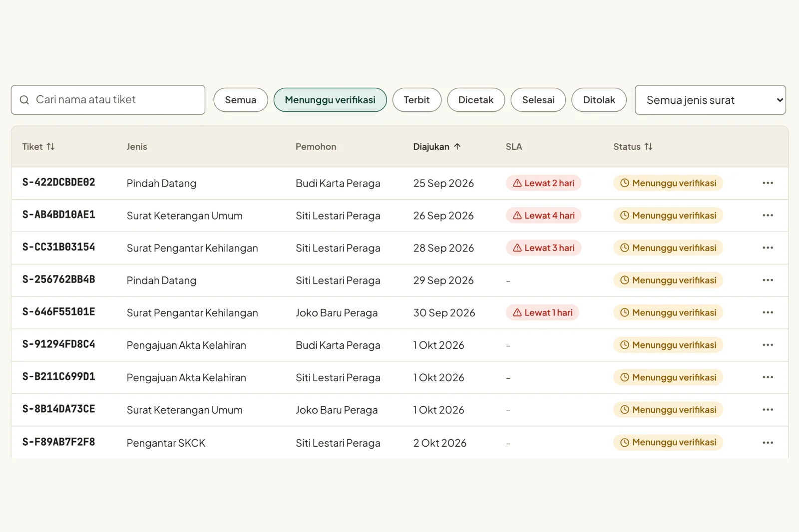
Task: Open actions menu for ticket S-8B14DA73CE
Action: point(768,410)
